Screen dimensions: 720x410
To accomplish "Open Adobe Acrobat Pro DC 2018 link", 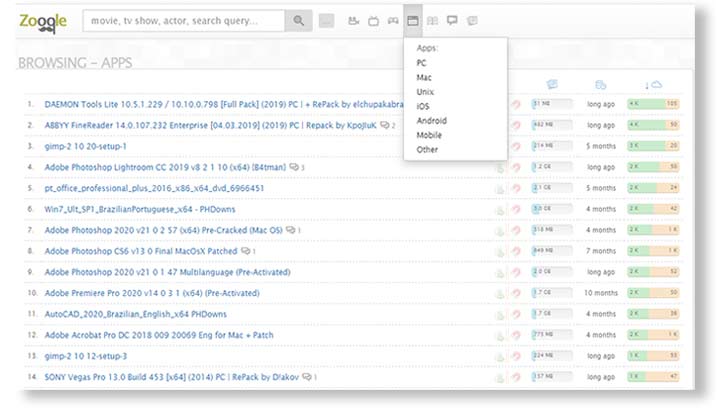I will (159, 335).
